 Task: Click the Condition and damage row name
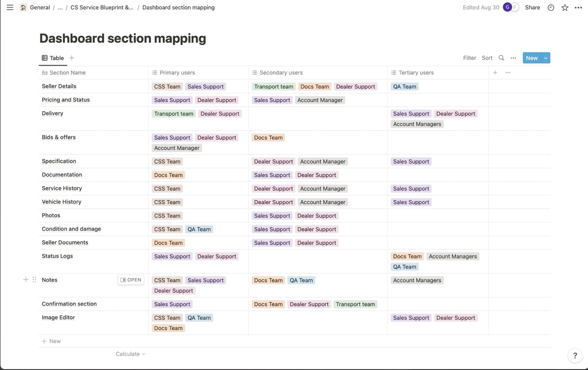point(71,229)
